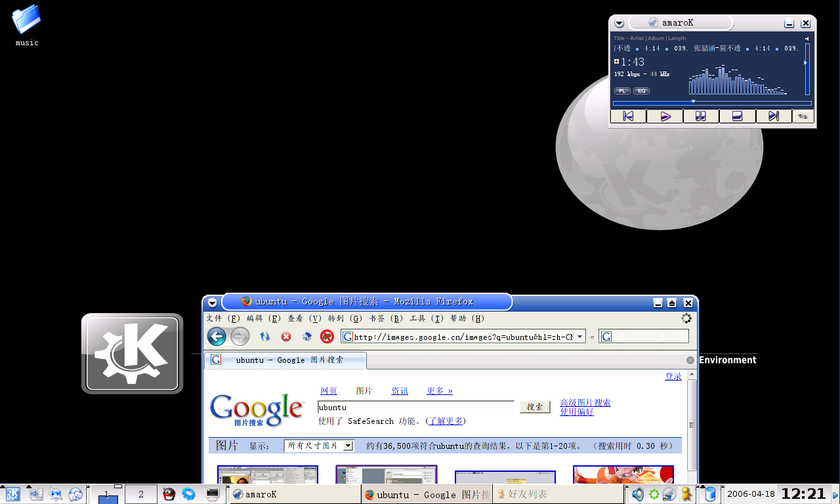This screenshot has width=840, height=504.
Task: Close the current Firefox tab
Action: [690, 360]
